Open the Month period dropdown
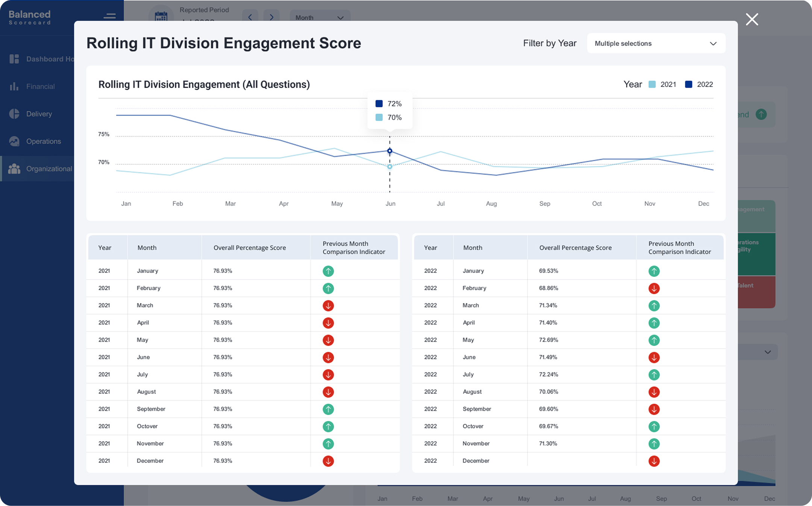 320,17
